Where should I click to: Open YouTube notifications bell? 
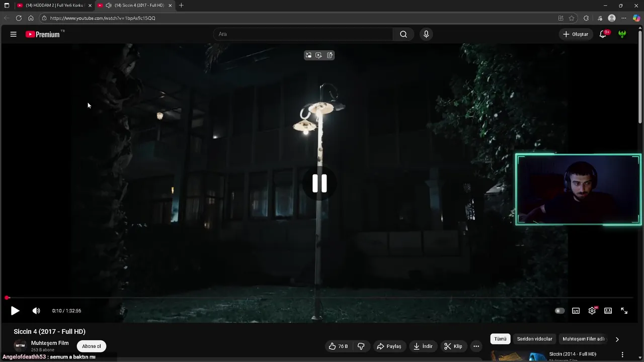(x=603, y=34)
